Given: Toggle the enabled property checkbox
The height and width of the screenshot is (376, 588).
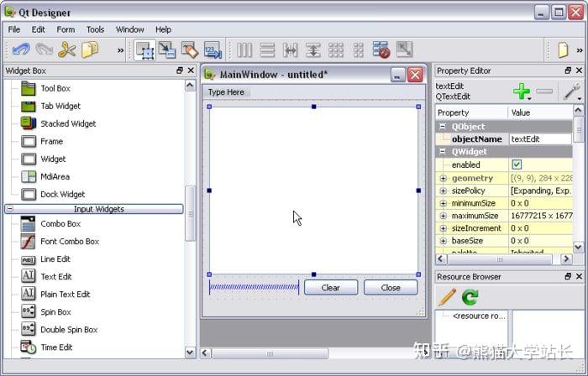Looking at the screenshot, I should tap(517, 164).
